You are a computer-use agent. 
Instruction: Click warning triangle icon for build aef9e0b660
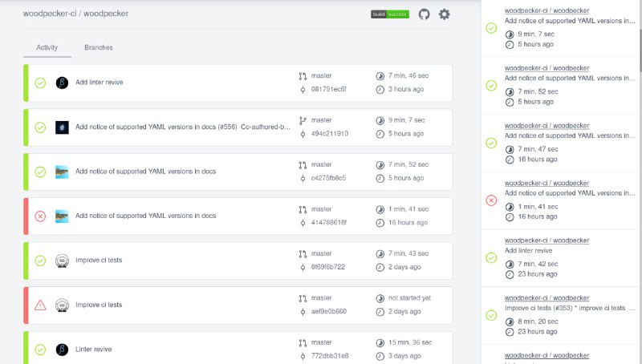click(40, 305)
